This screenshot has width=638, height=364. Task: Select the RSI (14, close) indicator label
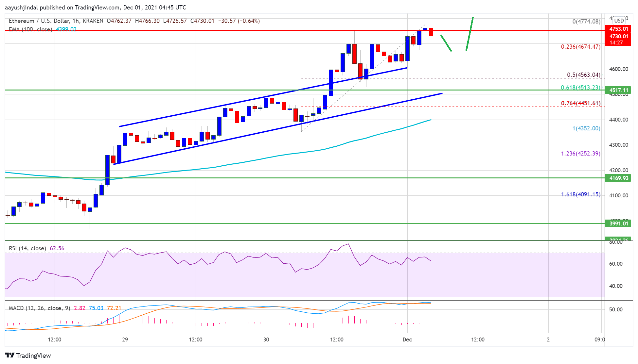(27, 248)
